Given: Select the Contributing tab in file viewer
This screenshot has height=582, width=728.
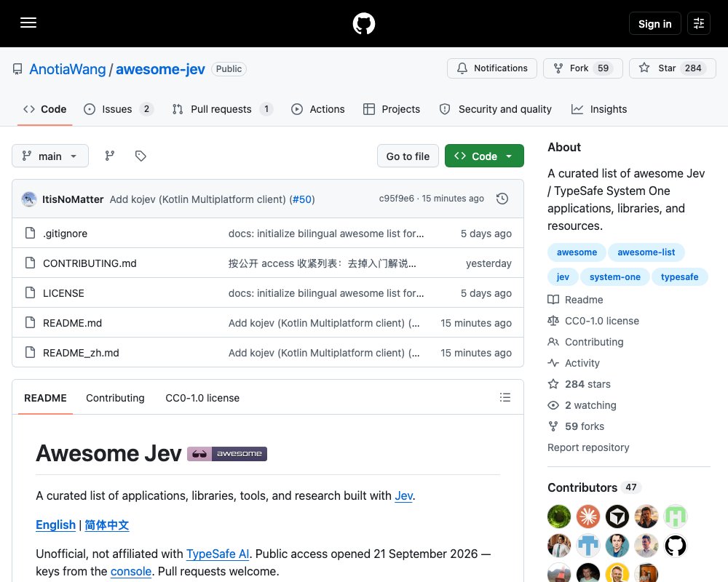Looking at the screenshot, I should [x=115, y=398].
